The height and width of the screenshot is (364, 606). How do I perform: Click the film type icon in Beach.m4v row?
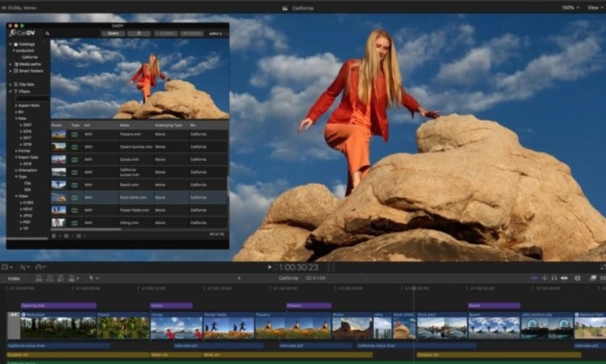75,185
